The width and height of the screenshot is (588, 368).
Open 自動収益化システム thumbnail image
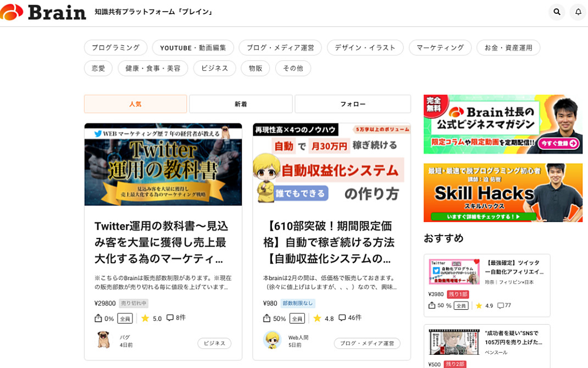331,165
